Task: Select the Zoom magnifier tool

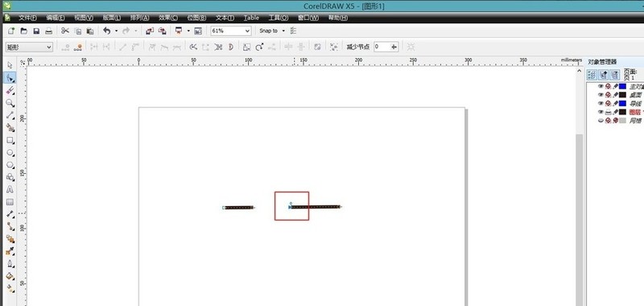Action: pyautogui.click(x=10, y=103)
